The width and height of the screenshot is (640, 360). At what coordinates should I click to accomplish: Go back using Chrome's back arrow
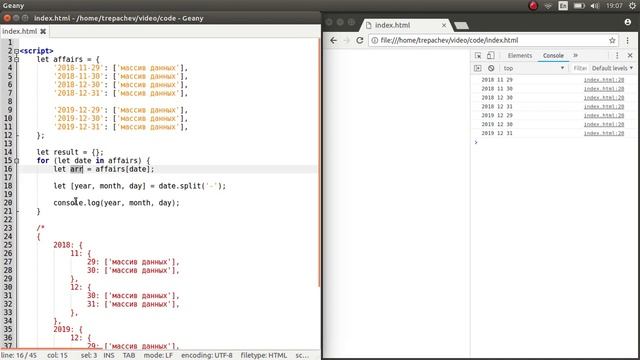333,40
